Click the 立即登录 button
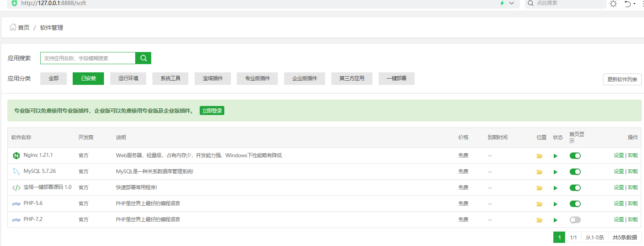This screenshot has height=246, width=644. click(212, 111)
